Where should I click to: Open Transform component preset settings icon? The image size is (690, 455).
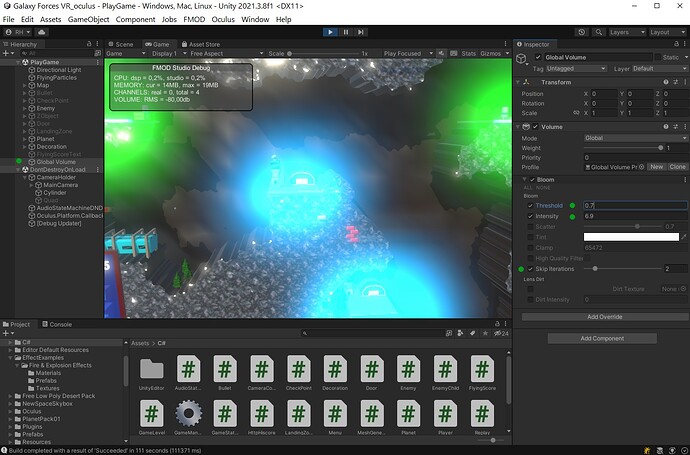675,82
